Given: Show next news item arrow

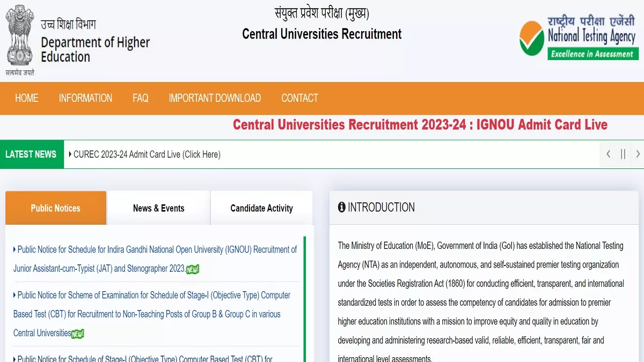Looking at the screenshot, I should [638, 154].
